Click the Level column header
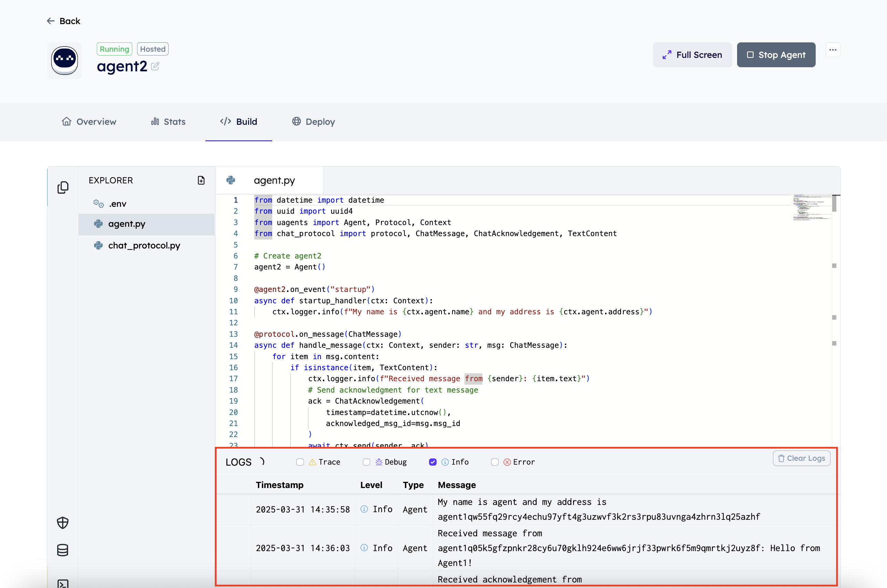Screen dimensions: 887x588 (x=371, y=485)
